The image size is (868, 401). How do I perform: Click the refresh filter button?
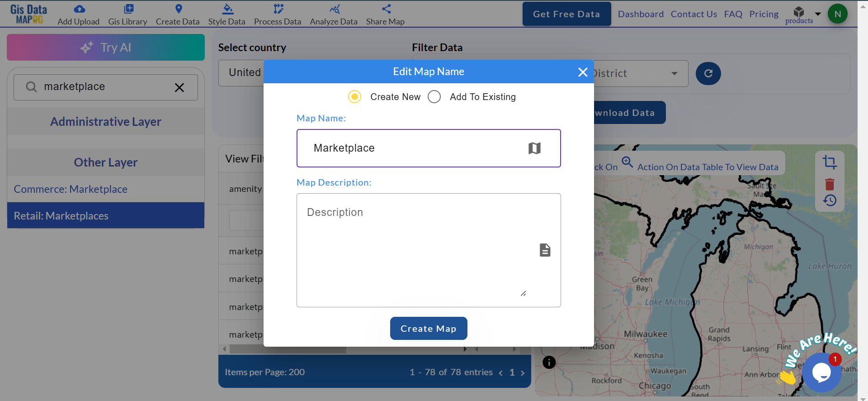click(708, 73)
